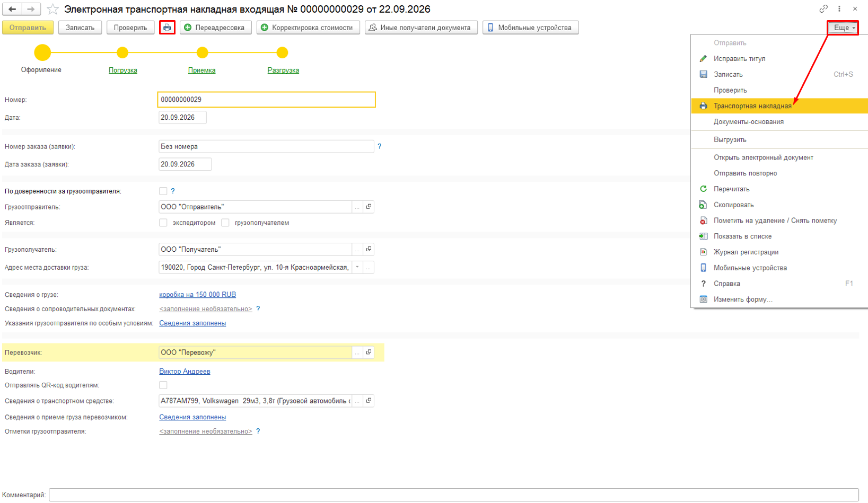Viewport: 868px width, 503px height.
Task: Open the Грузополучатель record with the open icon
Action: (x=369, y=249)
